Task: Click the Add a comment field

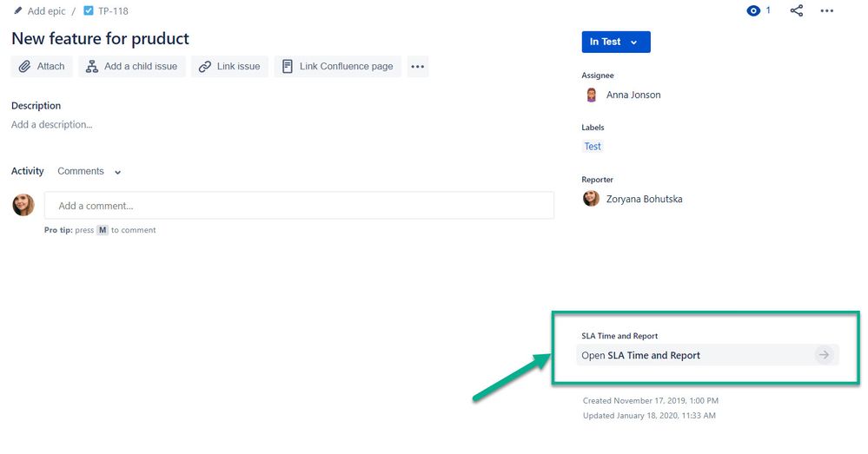Action: pos(299,206)
